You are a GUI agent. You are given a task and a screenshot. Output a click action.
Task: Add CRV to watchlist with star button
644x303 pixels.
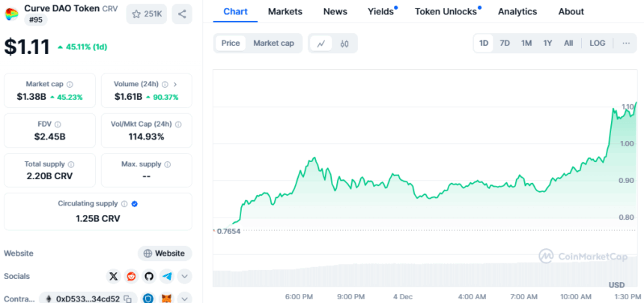[x=147, y=14]
